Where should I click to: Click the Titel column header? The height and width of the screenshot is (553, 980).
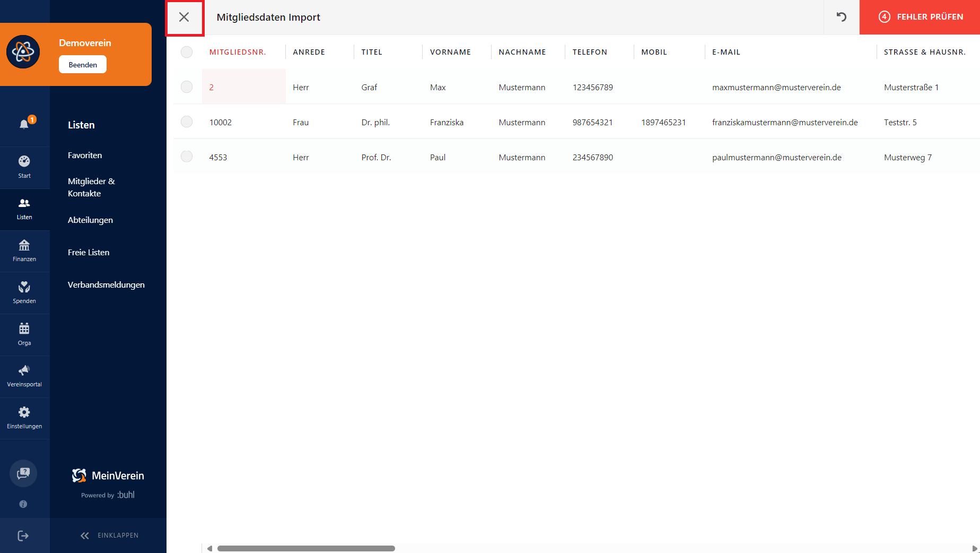372,52
